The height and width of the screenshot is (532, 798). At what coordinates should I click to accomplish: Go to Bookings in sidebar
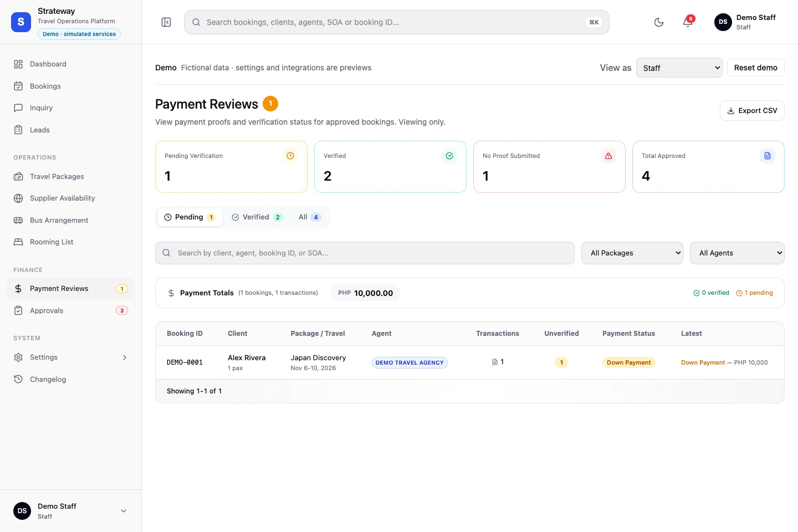click(70, 86)
